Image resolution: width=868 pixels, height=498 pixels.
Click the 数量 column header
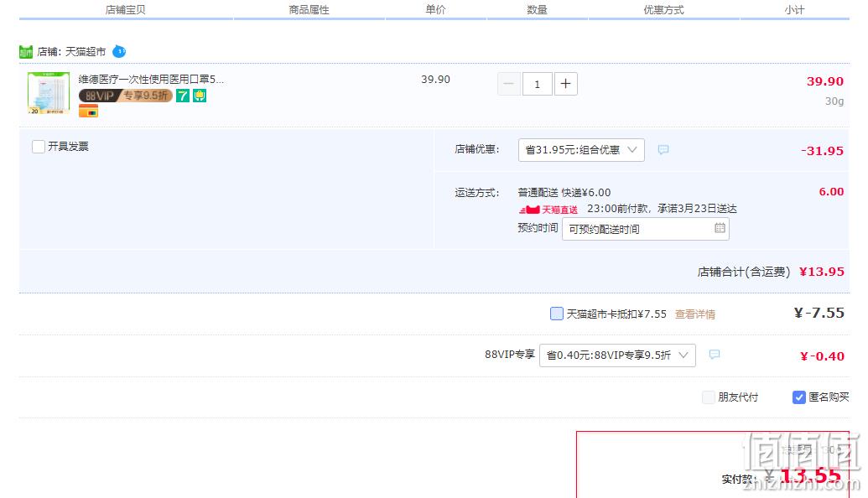tap(537, 10)
